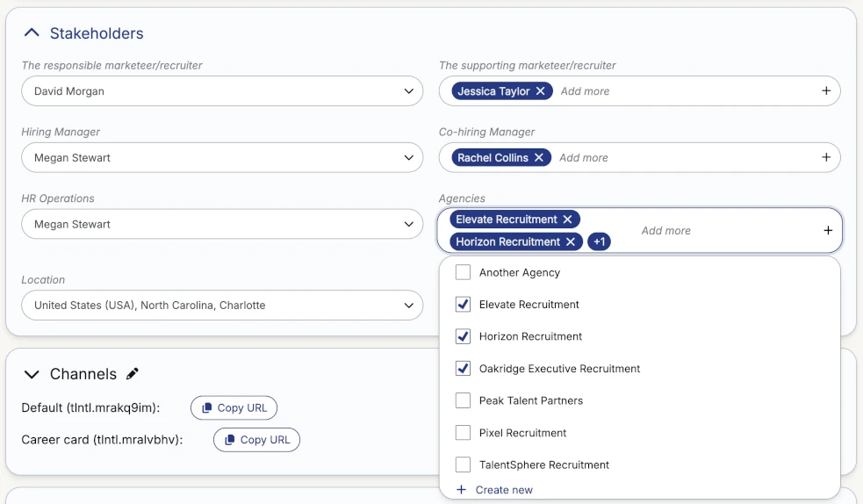863x504 pixels.
Task: Click Add more in supporting marketeer field
Action: tap(585, 91)
